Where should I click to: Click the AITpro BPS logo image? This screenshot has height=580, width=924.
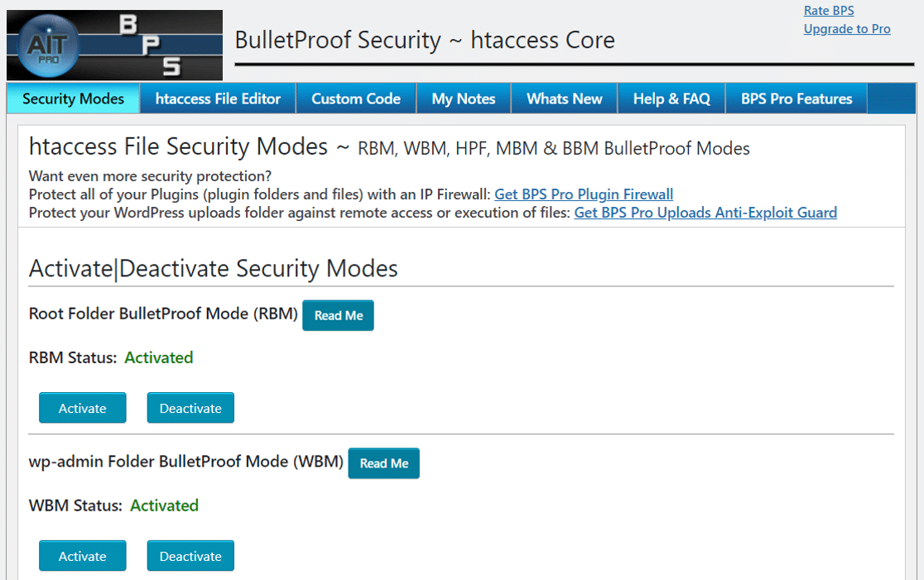tap(114, 43)
